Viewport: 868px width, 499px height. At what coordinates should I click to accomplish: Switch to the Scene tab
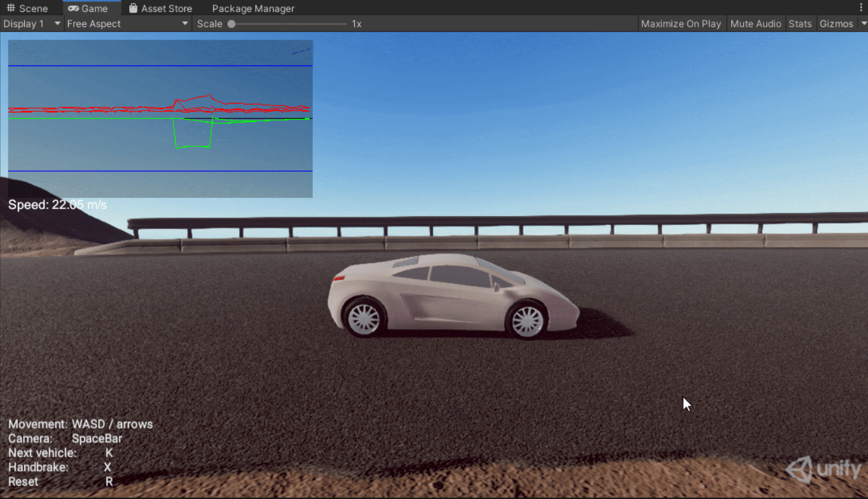(x=27, y=8)
